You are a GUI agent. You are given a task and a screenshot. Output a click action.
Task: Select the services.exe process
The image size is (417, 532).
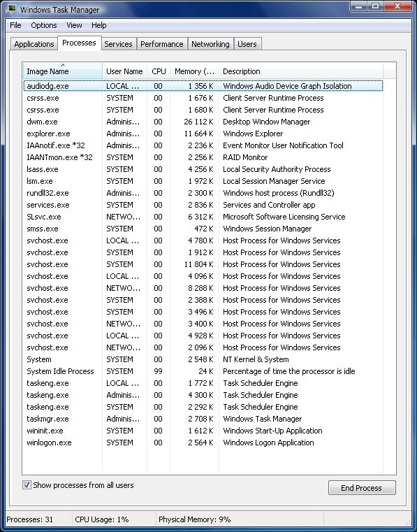[203, 205]
